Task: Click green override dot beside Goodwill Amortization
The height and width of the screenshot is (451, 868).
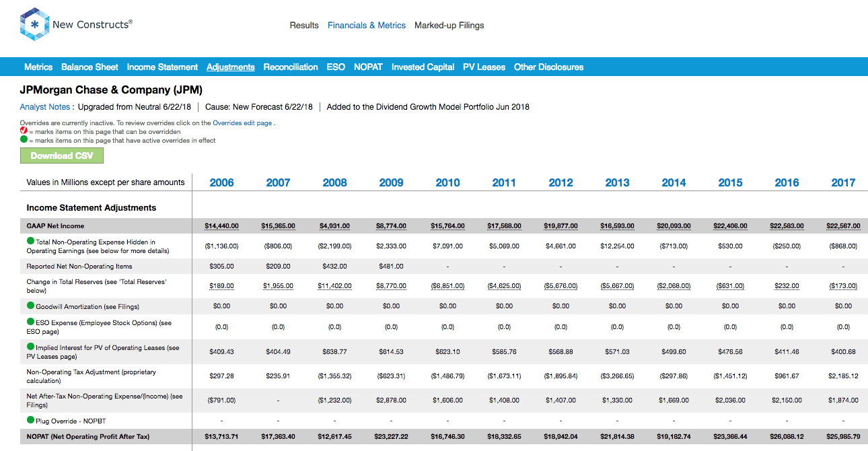Action: [30, 306]
